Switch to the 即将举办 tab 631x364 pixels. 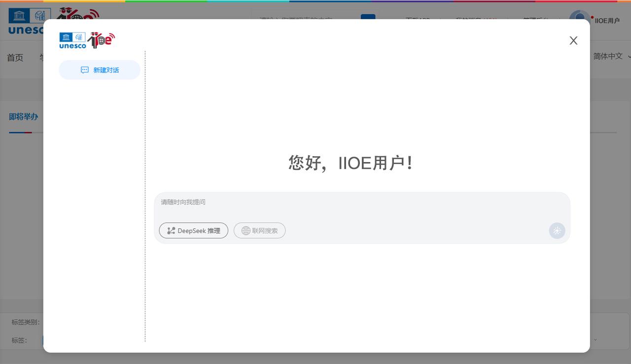coord(23,117)
